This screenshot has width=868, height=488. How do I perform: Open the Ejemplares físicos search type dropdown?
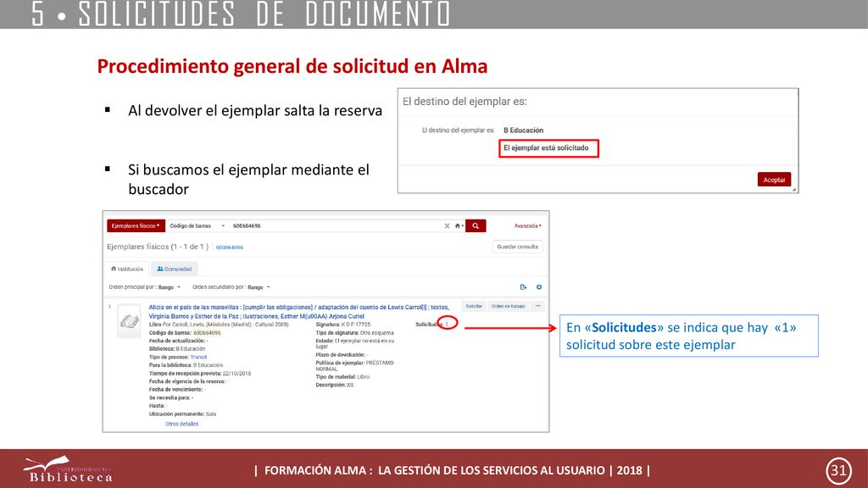pos(136,225)
